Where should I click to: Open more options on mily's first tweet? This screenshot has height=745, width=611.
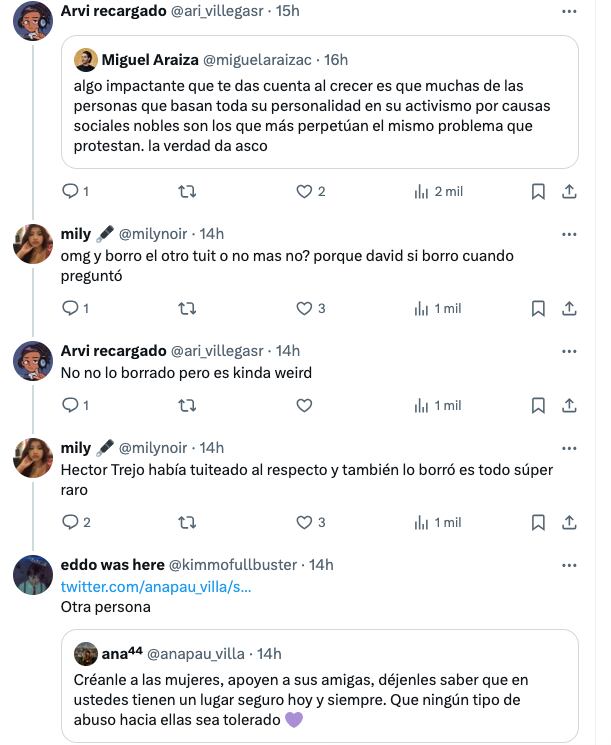(x=569, y=234)
